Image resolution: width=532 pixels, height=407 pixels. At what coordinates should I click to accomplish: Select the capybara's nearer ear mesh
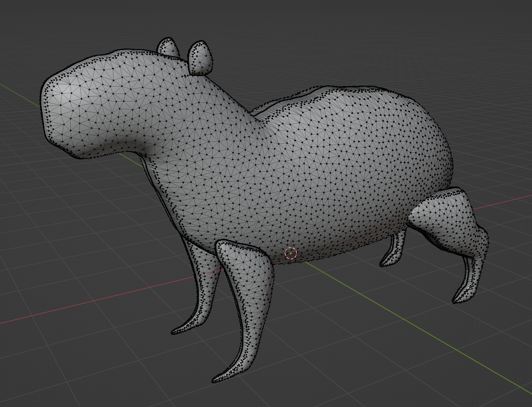click(x=201, y=58)
